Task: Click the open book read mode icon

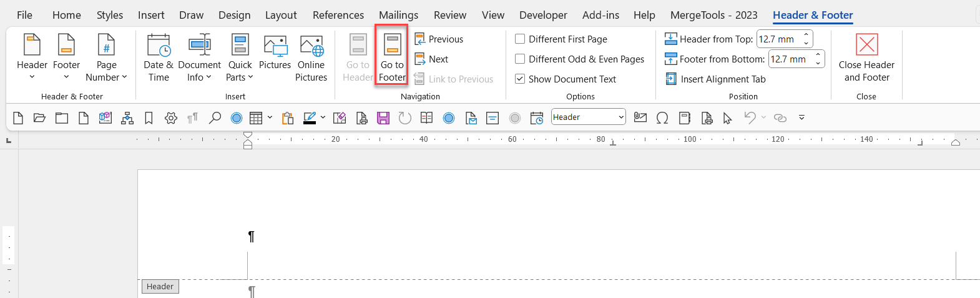Action: (x=427, y=117)
